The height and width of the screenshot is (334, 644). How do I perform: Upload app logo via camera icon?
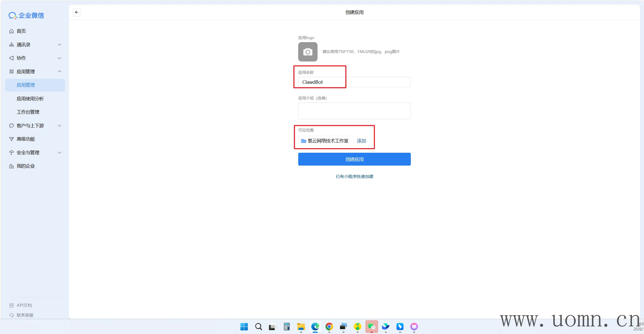pos(307,52)
